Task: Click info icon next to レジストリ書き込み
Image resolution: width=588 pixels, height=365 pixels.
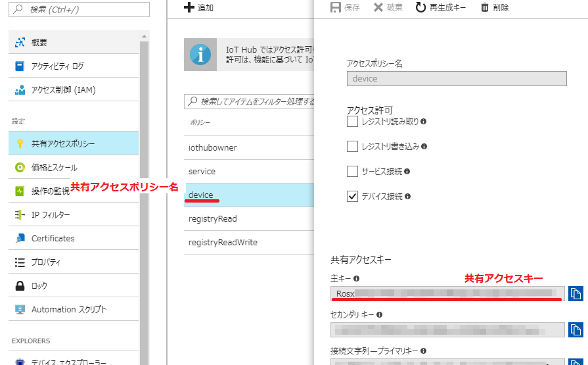Action: 424,147
